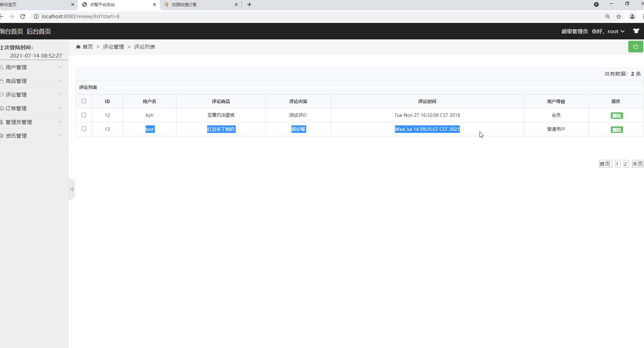
Task: Click the browser address bar URL
Action: click(80, 16)
